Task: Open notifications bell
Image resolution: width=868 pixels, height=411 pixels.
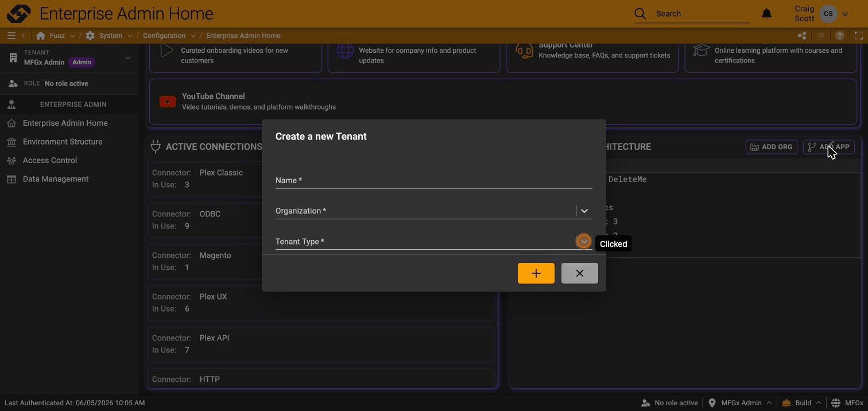Action: pos(766,14)
